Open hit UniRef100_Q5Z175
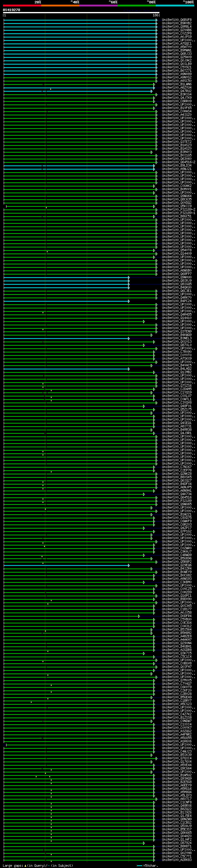Image resolution: width=197 pixels, height=868 pixels. pyautogui.click(x=177, y=410)
